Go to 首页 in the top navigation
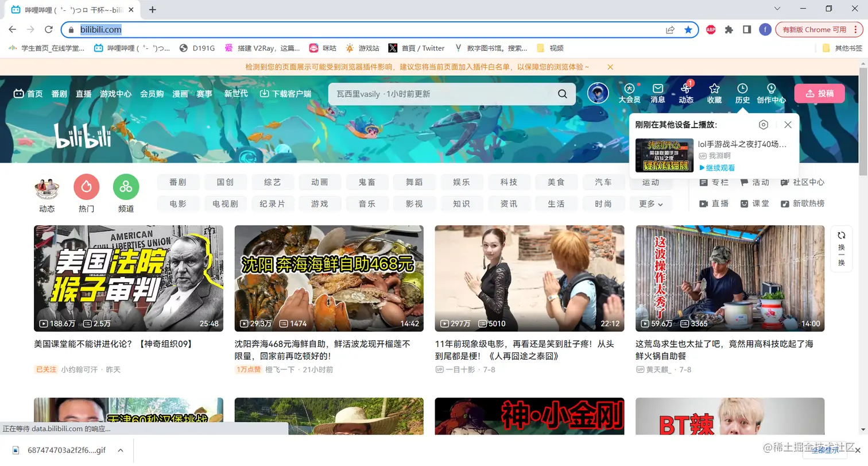Viewport: 868px width, 466px height. (28, 94)
